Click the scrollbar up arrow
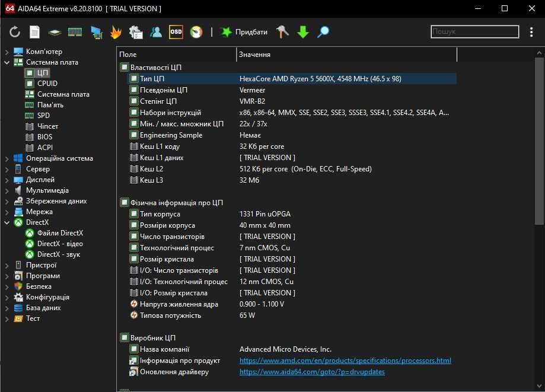545x392 pixels. click(x=539, y=53)
